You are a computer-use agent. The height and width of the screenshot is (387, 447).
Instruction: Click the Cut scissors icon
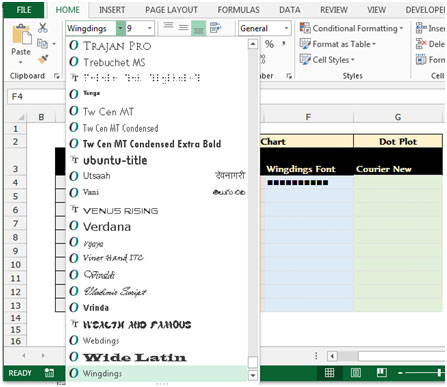[43, 28]
